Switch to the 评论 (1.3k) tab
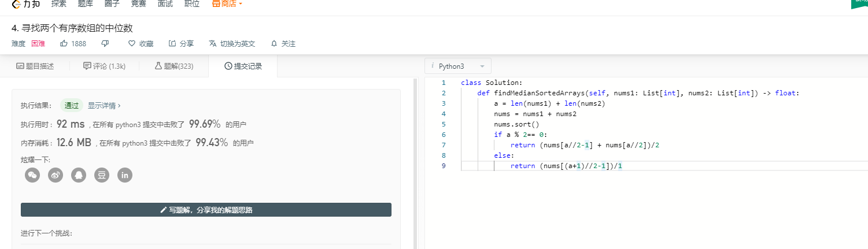Image resolution: width=868 pixels, height=249 pixels. (x=105, y=66)
